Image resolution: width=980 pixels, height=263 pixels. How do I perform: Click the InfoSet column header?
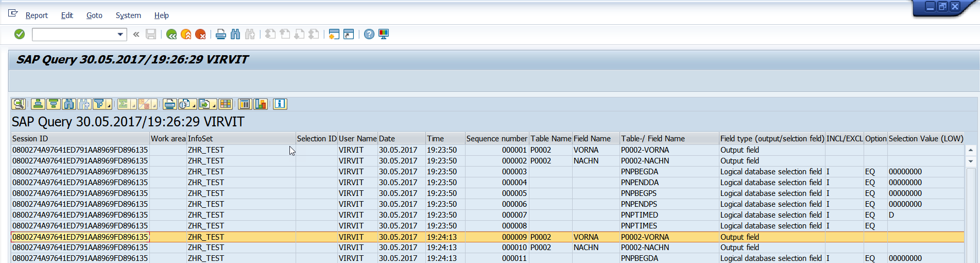[241, 139]
